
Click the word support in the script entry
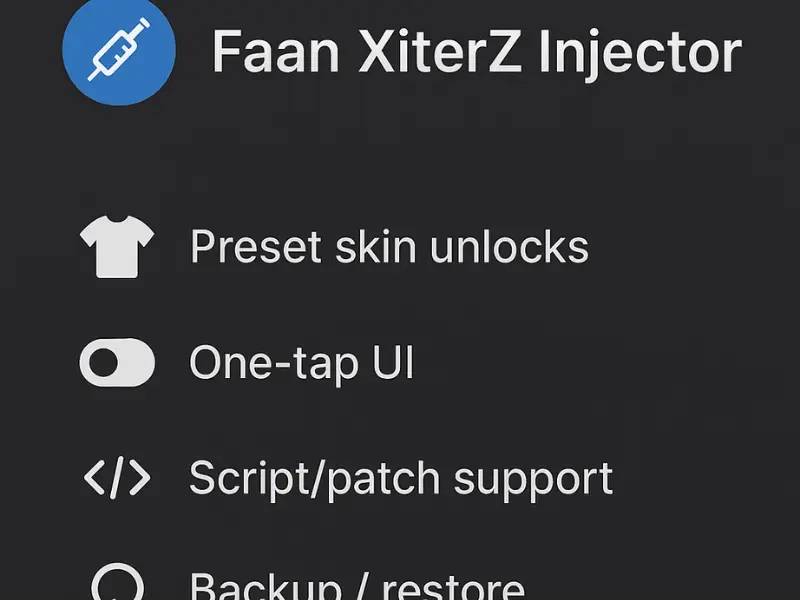(534, 481)
